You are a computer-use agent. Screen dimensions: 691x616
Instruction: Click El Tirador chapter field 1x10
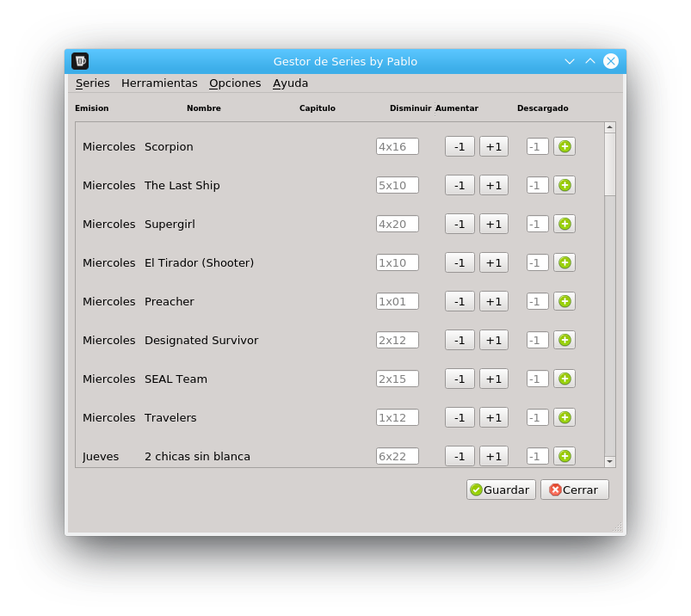398,263
